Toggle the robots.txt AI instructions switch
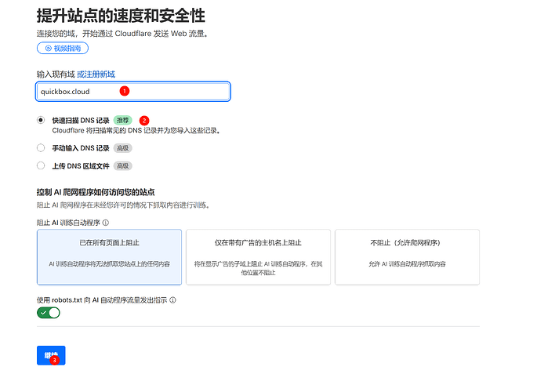Viewport: 537px width, 392px height. [49, 313]
